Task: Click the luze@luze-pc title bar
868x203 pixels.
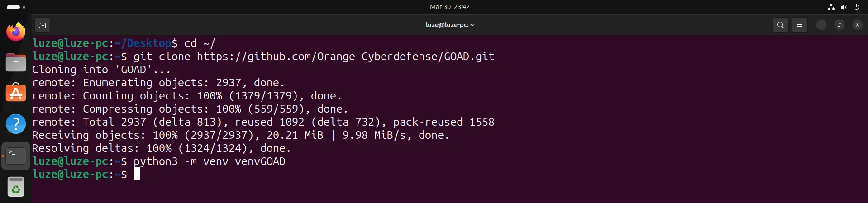Action: [x=449, y=25]
